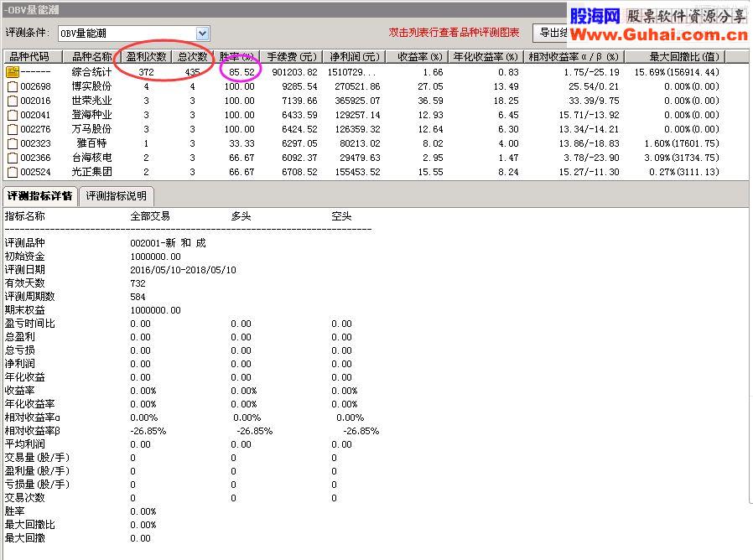Select the 雅百特 row name
This screenshot has height=560, width=753.
pyautogui.click(x=91, y=143)
